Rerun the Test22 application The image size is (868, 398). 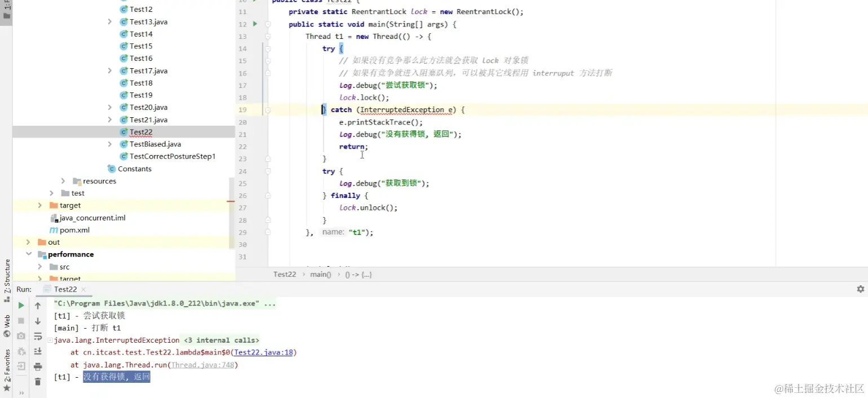[x=20, y=305]
